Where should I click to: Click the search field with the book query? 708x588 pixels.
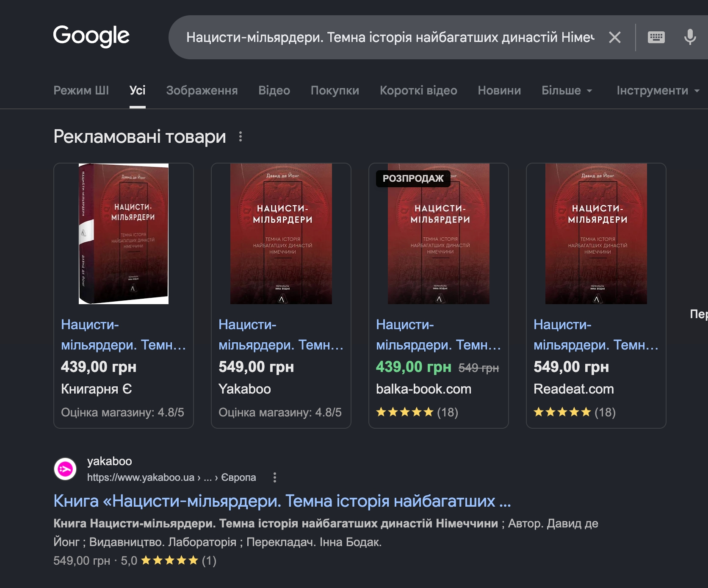click(390, 37)
